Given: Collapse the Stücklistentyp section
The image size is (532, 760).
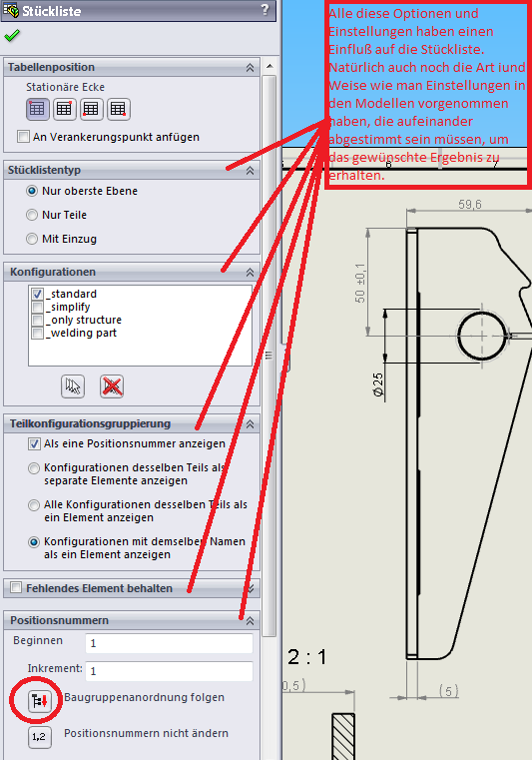Looking at the screenshot, I should [250, 170].
